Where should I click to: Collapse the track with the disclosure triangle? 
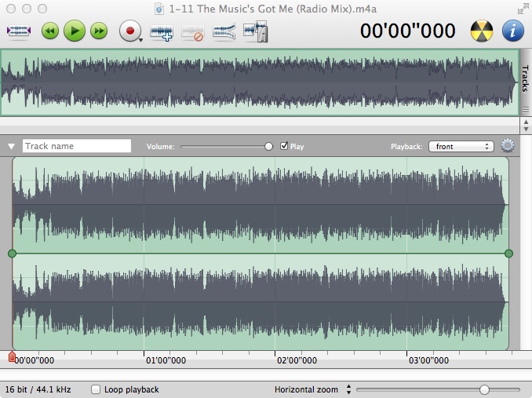[11, 146]
